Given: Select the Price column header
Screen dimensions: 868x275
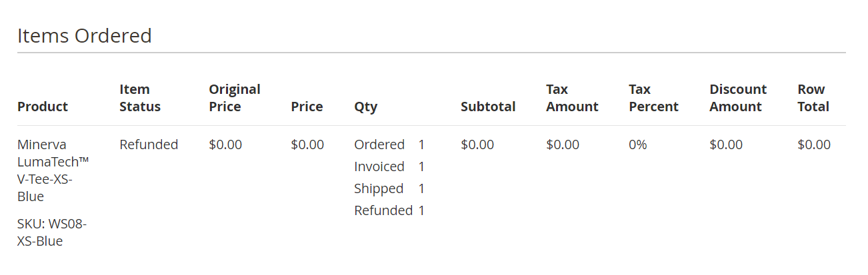Looking at the screenshot, I should (x=307, y=107).
